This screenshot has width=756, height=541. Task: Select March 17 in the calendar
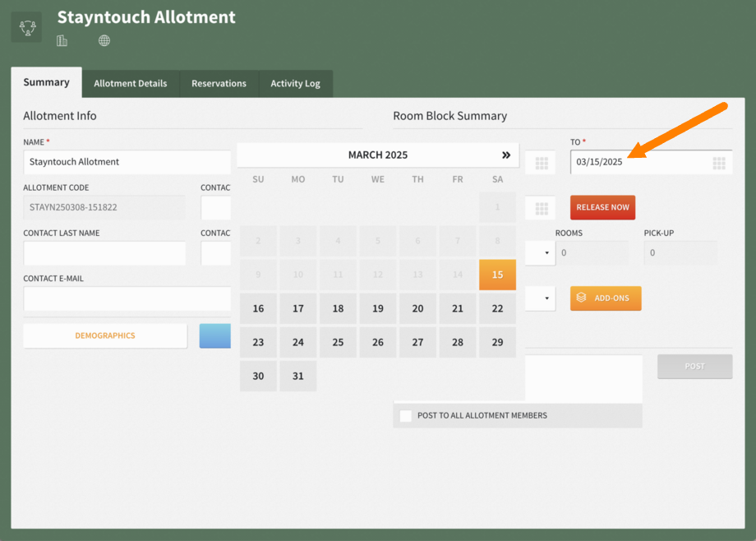coord(298,308)
